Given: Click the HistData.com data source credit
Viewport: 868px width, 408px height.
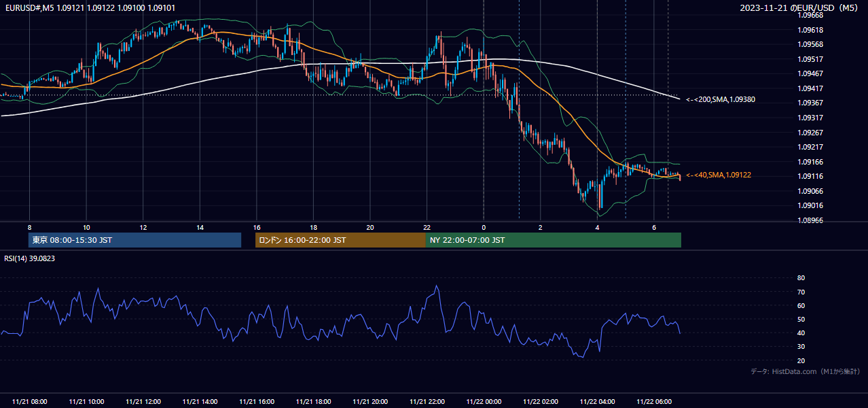Looking at the screenshot, I should (805, 371).
